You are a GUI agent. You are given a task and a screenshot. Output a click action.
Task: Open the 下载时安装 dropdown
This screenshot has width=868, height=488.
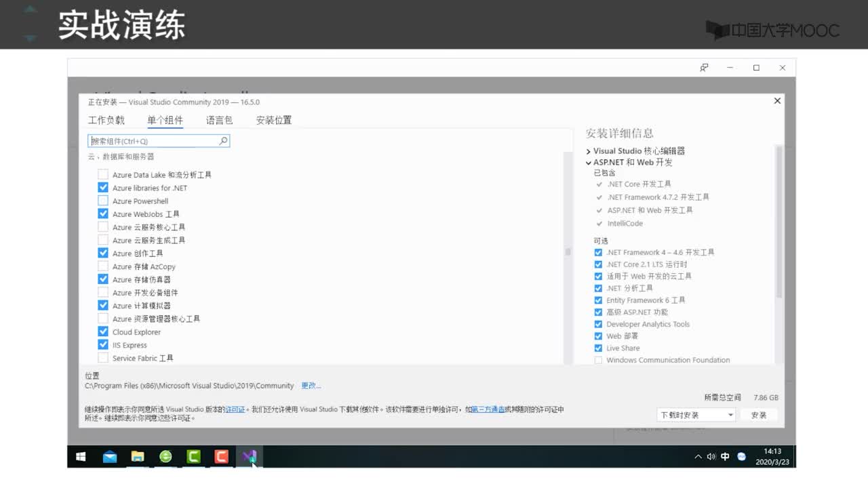[x=696, y=415]
